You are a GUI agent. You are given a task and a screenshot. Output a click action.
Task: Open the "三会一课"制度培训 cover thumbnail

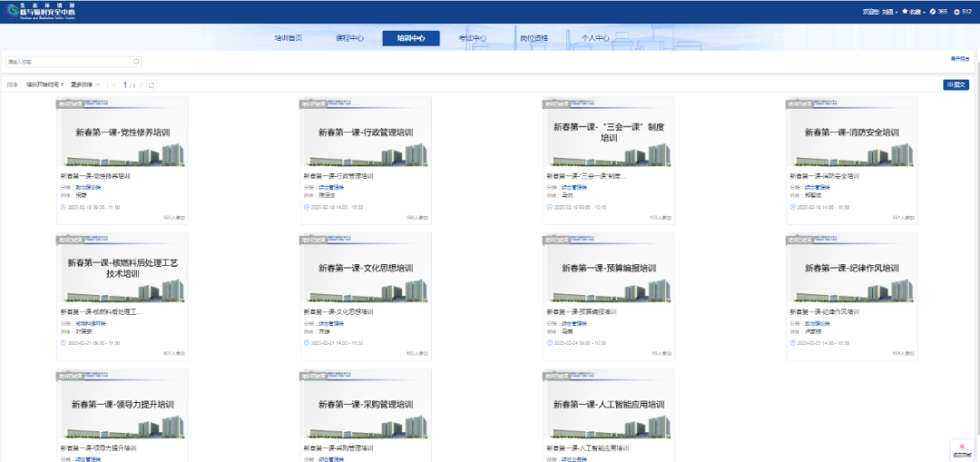point(609,133)
